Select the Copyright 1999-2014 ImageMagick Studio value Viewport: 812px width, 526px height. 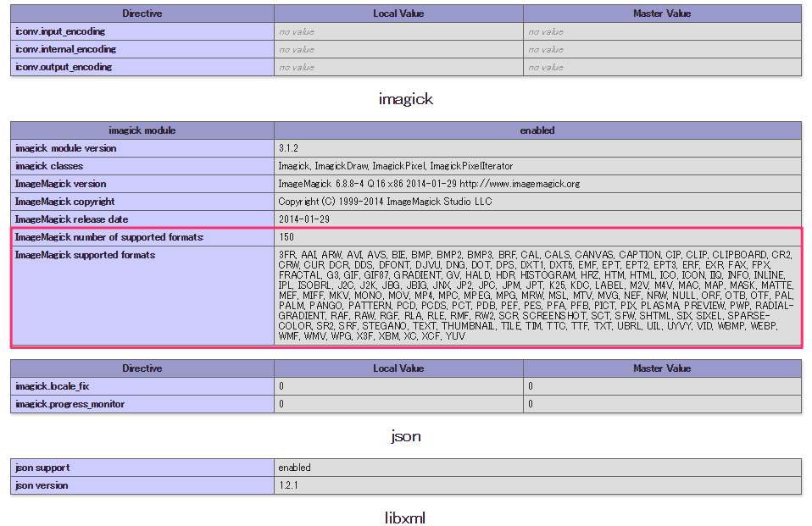click(x=385, y=202)
